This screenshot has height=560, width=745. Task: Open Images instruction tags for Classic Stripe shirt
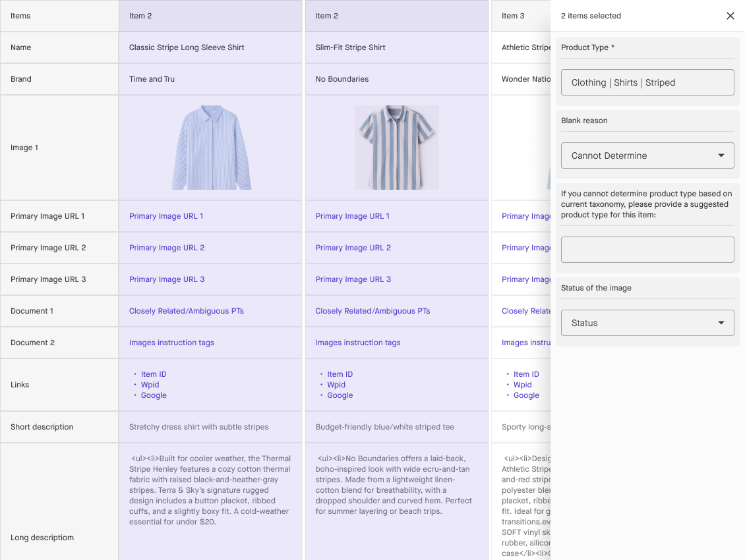171,343
